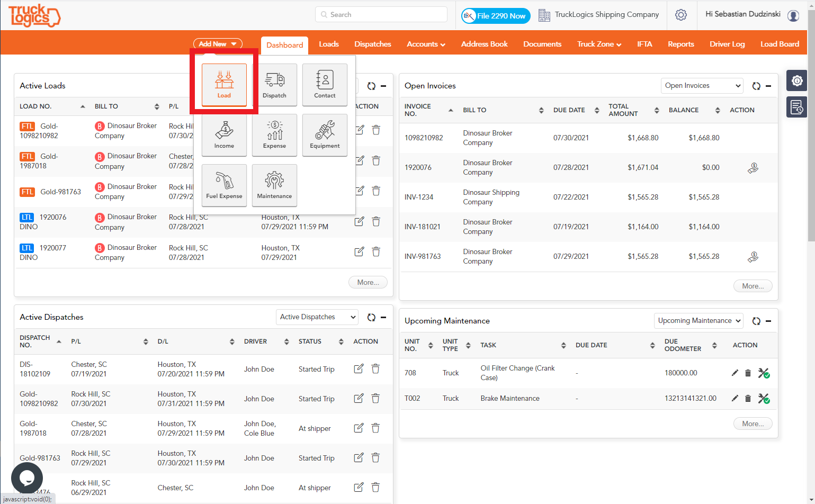The width and height of the screenshot is (815, 504).
Task: Click the File 2290 Now button
Action: tap(496, 16)
